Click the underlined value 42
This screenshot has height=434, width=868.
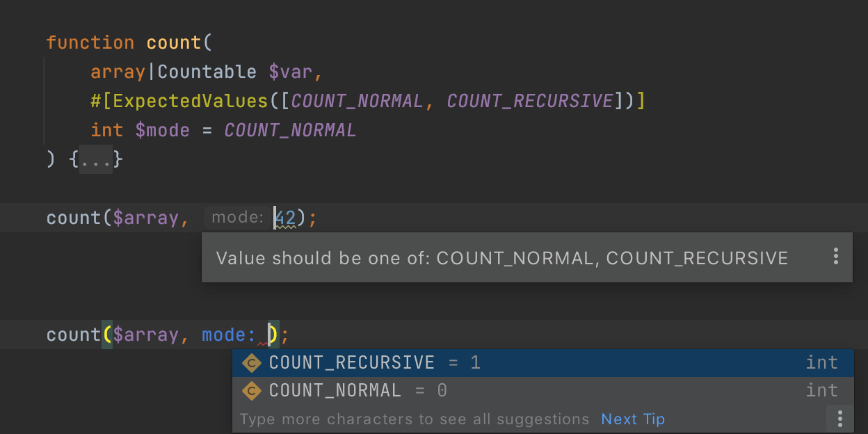(x=287, y=218)
